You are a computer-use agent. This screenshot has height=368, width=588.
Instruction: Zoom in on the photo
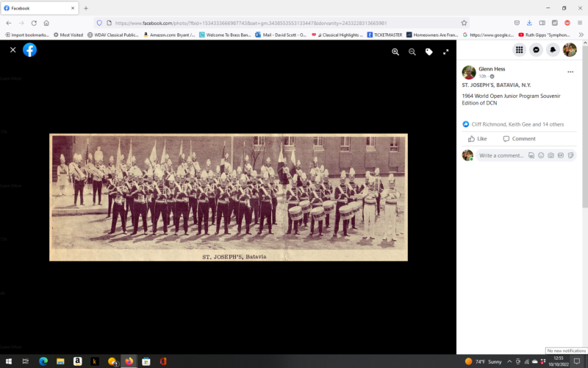click(x=395, y=52)
